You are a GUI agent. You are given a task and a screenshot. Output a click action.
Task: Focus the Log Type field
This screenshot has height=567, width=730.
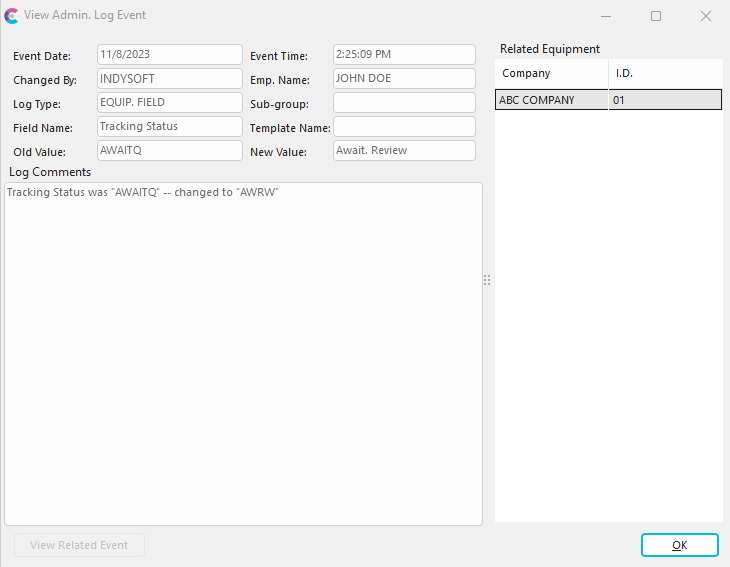click(169, 103)
